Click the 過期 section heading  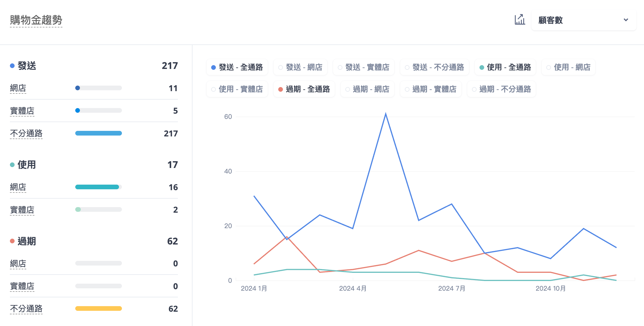click(x=27, y=241)
